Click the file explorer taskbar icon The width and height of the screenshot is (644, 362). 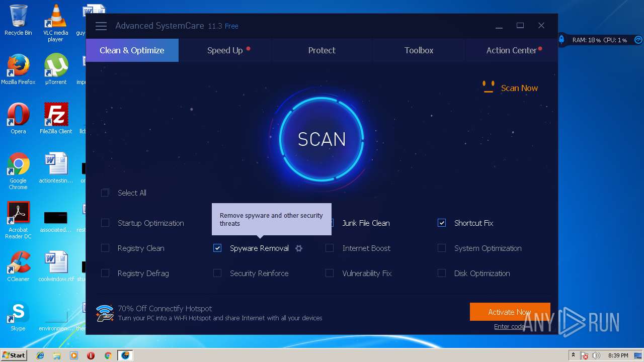point(57,355)
